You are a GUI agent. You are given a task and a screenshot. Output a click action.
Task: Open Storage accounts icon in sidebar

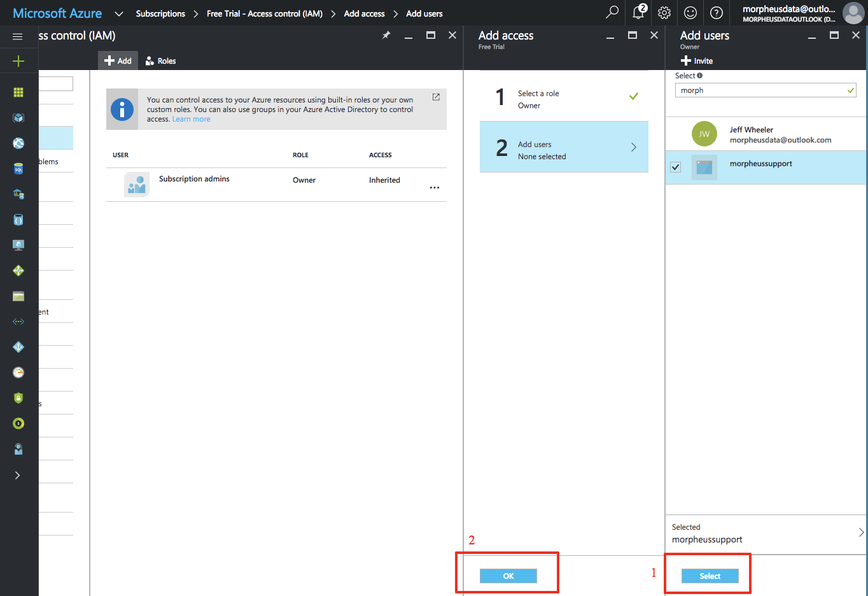pyautogui.click(x=18, y=296)
